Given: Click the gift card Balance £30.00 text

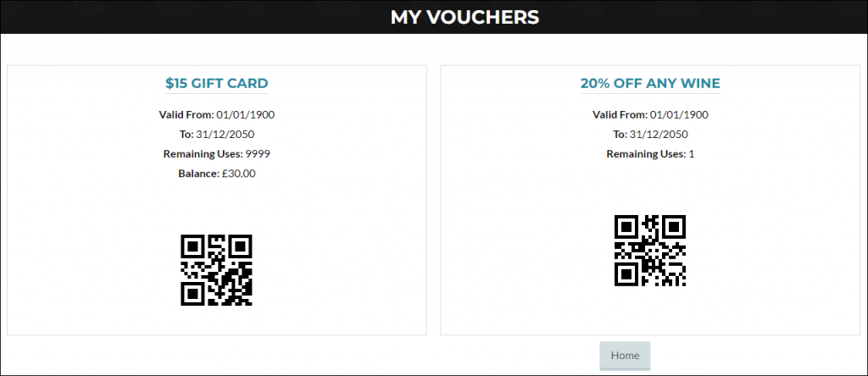Looking at the screenshot, I should (216, 174).
